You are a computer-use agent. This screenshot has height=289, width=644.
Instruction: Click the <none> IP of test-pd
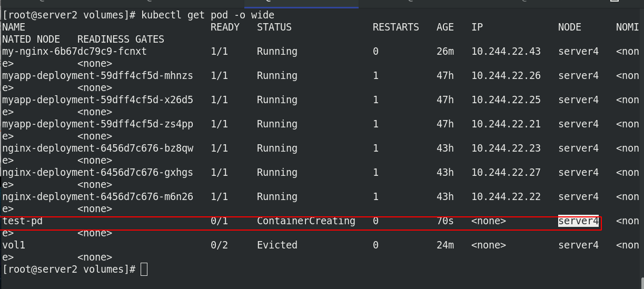point(489,221)
